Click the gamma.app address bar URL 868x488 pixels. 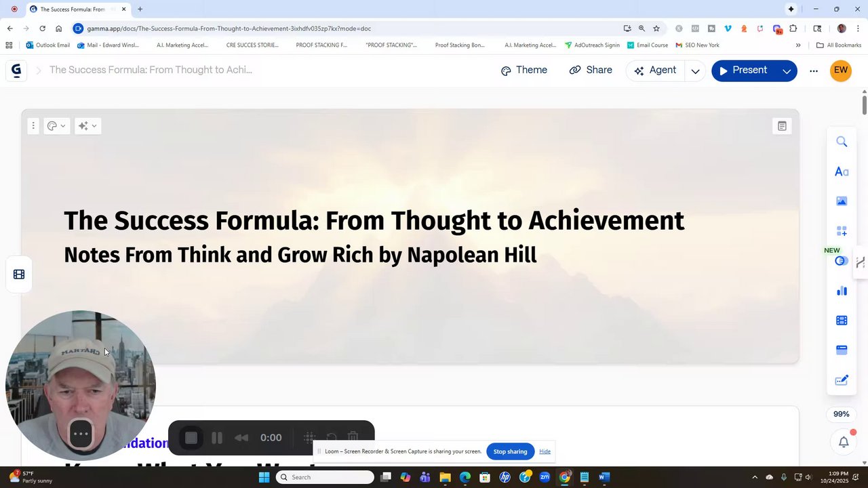(x=229, y=28)
